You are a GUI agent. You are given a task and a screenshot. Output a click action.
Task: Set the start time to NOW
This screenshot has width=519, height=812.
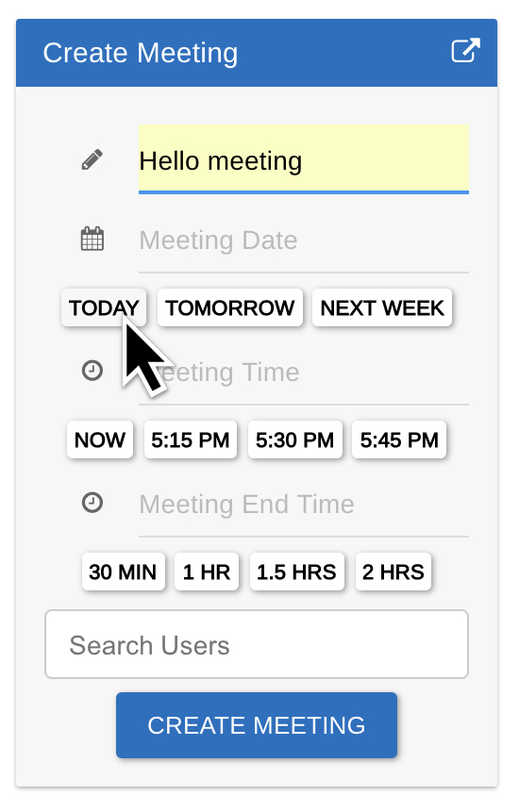pos(100,439)
